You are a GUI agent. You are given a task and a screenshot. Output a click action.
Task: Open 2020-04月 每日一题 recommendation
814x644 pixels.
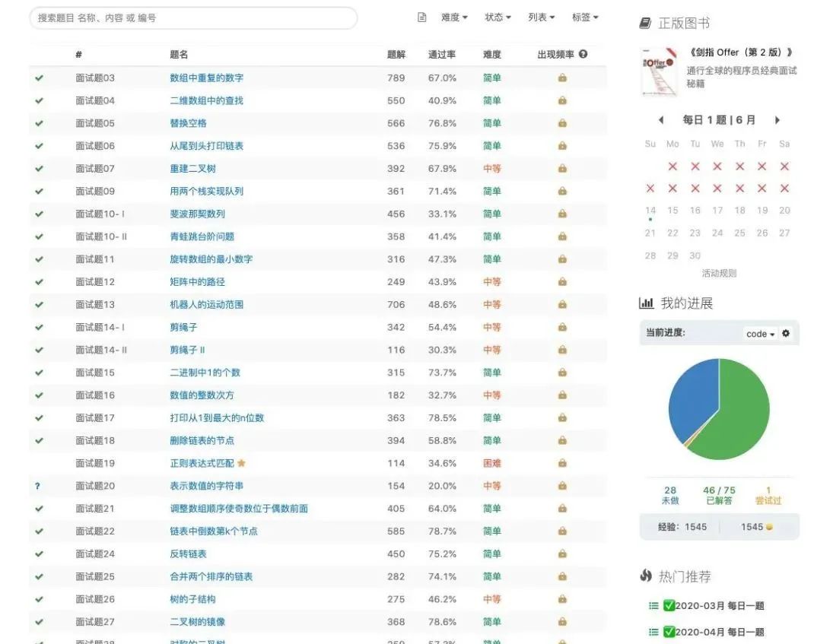[x=720, y=632]
